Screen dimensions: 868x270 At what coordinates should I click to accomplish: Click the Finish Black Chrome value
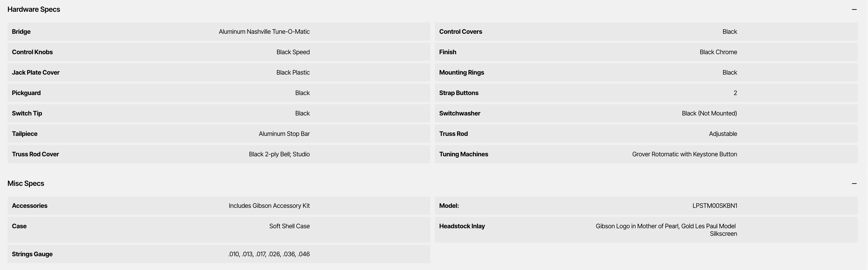click(x=718, y=52)
